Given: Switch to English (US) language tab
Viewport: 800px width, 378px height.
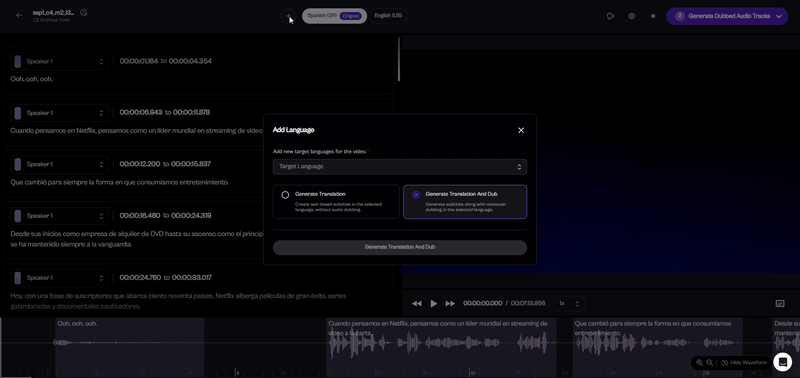Looking at the screenshot, I should pos(388,16).
